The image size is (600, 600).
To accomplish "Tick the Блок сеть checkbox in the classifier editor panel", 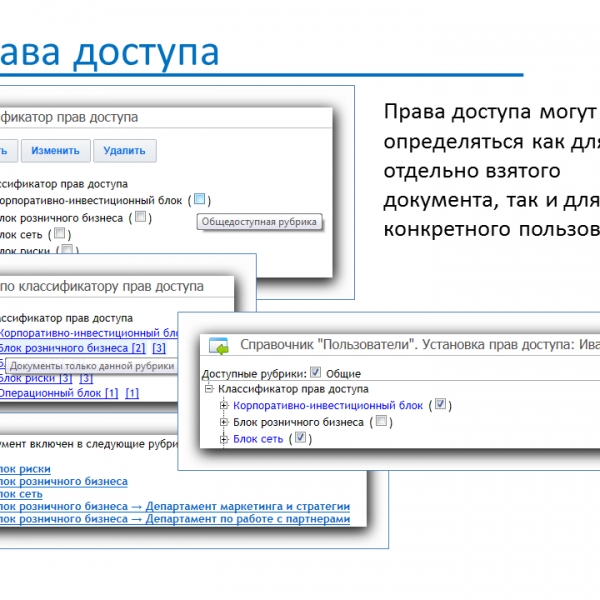I will coord(60,233).
